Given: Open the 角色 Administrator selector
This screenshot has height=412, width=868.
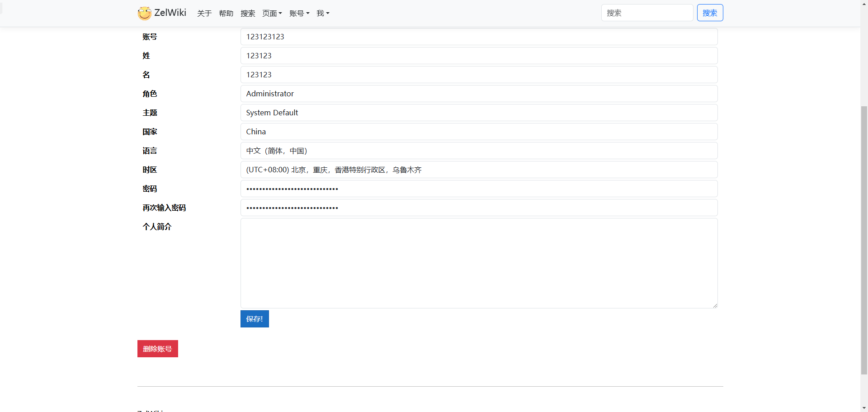Looking at the screenshot, I should coord(479,94).
